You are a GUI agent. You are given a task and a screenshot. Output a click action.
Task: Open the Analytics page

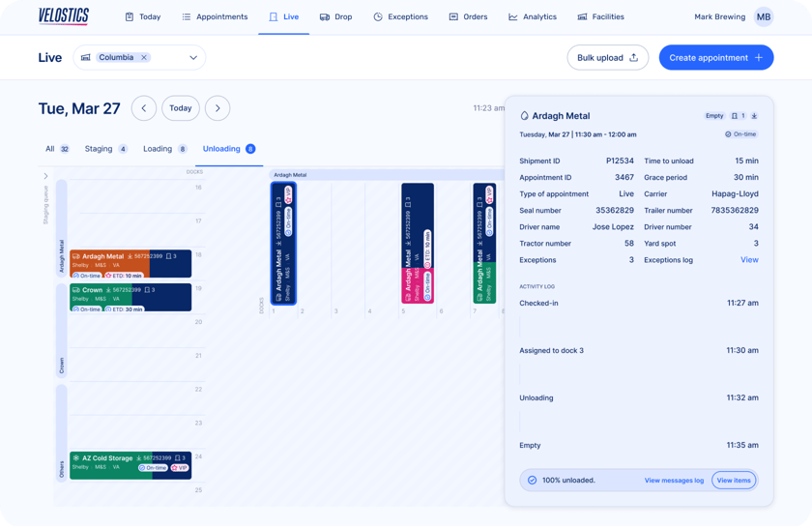click(533, 16)
